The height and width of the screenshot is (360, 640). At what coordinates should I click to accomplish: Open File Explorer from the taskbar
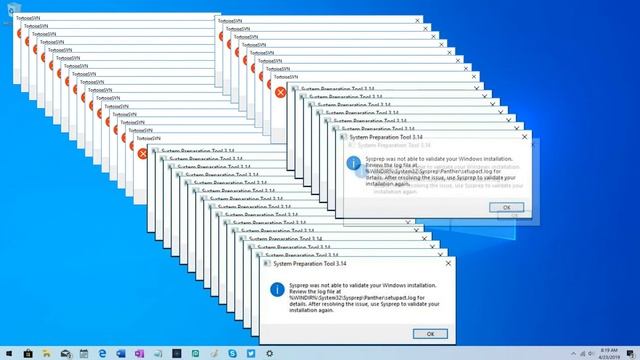point(47,353)
